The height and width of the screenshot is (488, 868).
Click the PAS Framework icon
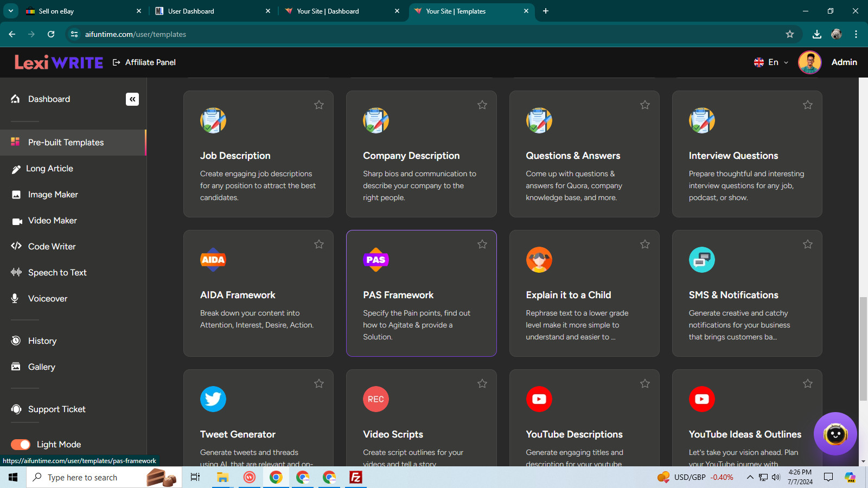point(376,260)
